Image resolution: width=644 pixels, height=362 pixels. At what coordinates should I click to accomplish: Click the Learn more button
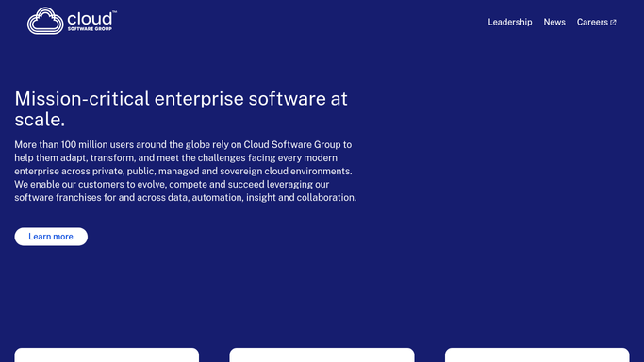tap(51, 237)
